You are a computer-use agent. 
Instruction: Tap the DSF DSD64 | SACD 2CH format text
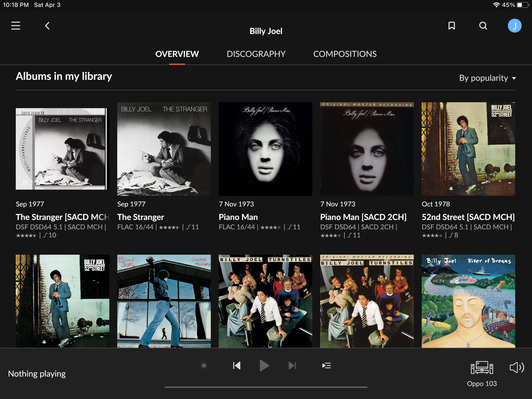pos(359,227)
